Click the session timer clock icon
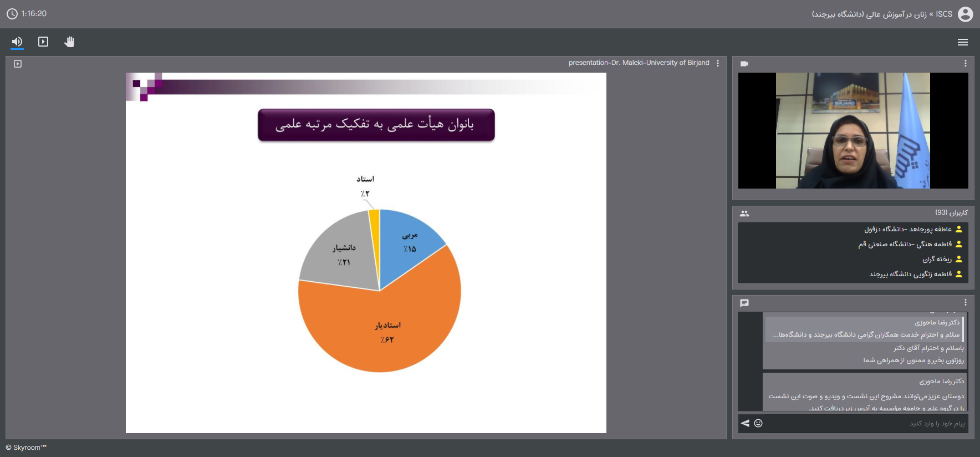 12,14
